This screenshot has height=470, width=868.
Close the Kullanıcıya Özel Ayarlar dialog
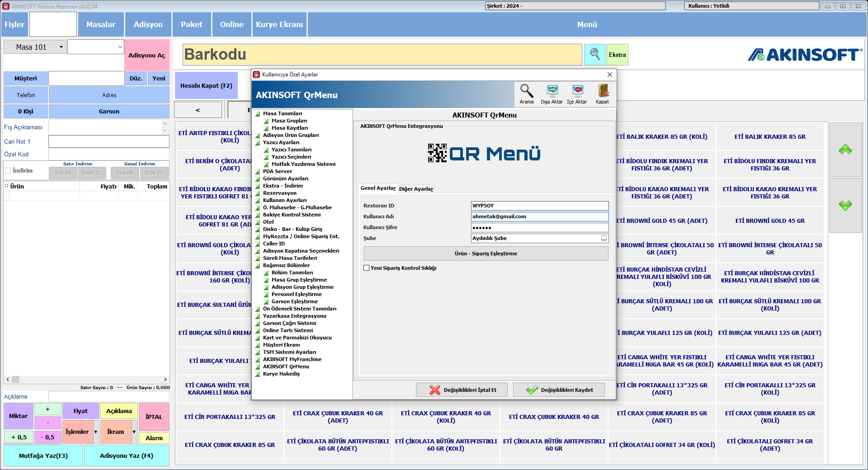tap(610, 75)
